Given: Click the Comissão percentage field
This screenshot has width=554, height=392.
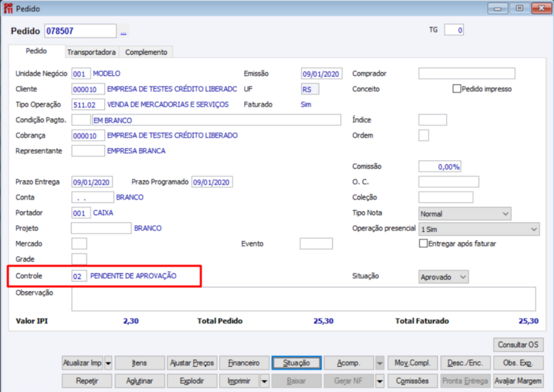Looking at the screenshot, I should pyautogui.click(x=440, y=167).
